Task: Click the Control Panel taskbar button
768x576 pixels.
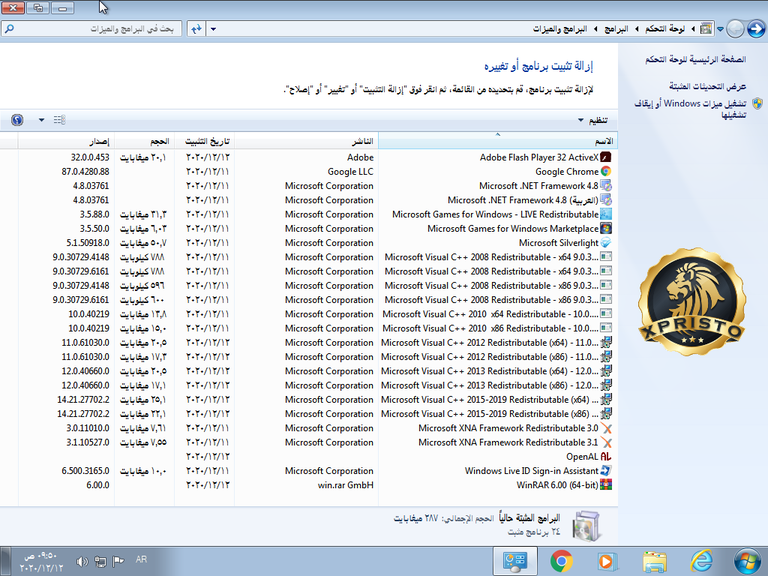Action: tap(515, 561)
